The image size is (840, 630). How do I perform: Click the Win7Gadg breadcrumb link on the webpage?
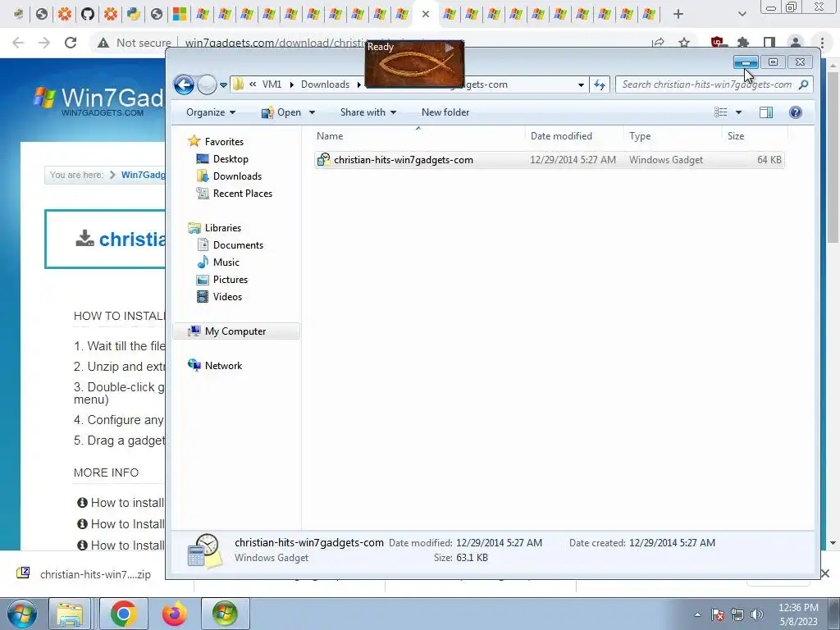click(x=143, y=175)
